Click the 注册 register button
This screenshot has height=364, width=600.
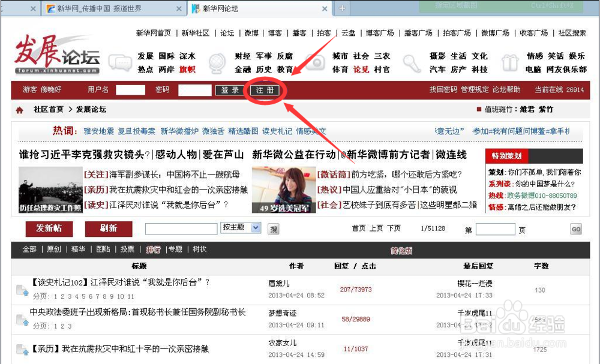[265, 90]
